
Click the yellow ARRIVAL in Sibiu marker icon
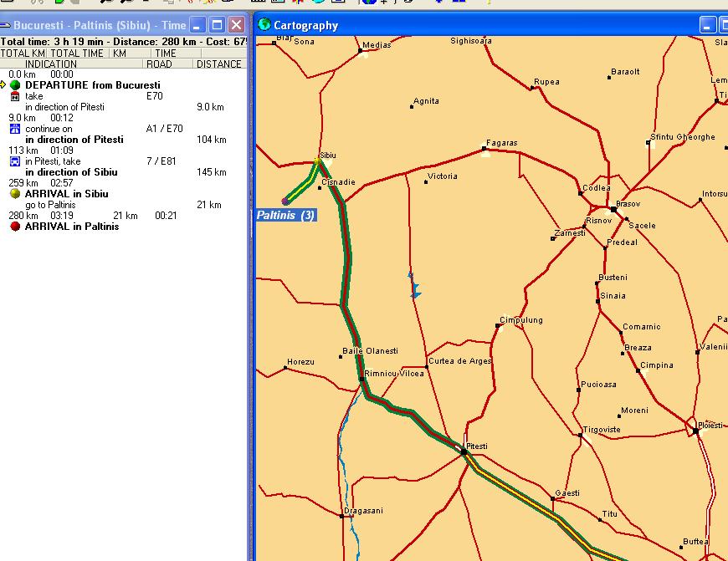pyautogui.click(x=15, y=194)
